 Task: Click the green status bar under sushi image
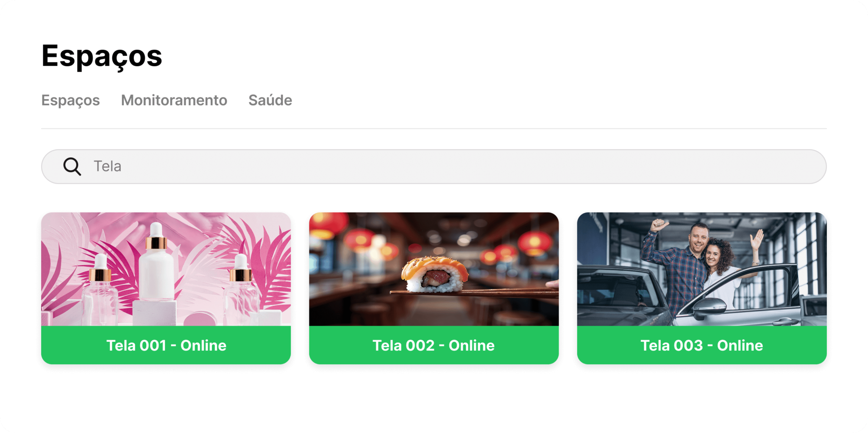434,345
